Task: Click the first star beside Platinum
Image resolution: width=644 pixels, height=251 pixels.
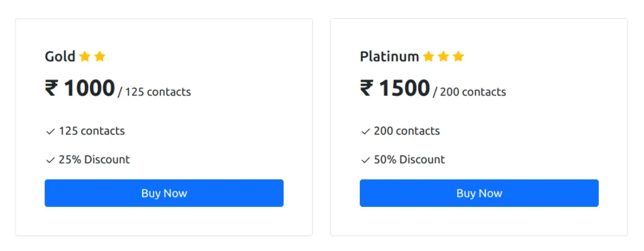Action: coord(428,56)
